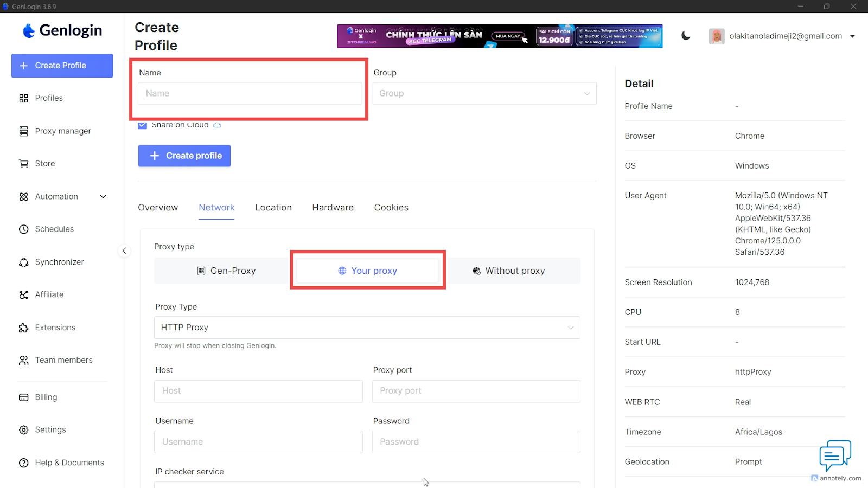Switch to the Overview tab
The width and height of the screenshot is (868, 488).
pos(158,208)
